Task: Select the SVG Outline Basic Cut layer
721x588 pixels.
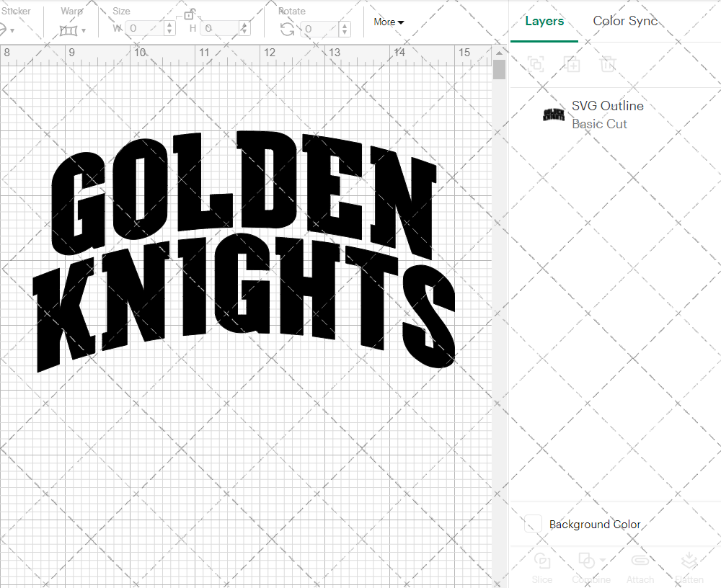Action: coord(608,114)
